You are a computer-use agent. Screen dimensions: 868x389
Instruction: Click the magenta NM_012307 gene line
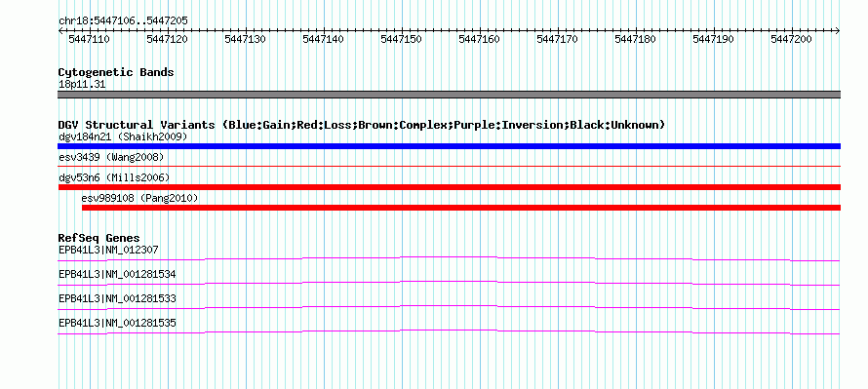point(449,259)
